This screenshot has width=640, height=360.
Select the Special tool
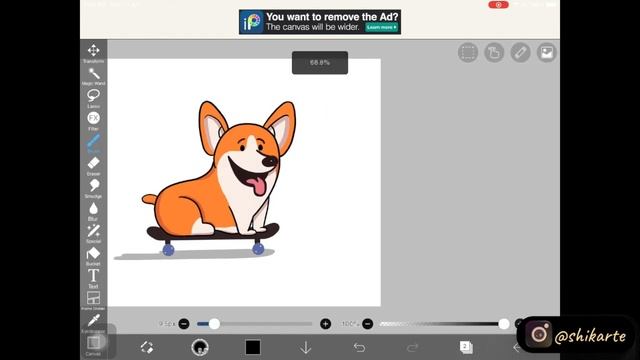tap(93, 233)
